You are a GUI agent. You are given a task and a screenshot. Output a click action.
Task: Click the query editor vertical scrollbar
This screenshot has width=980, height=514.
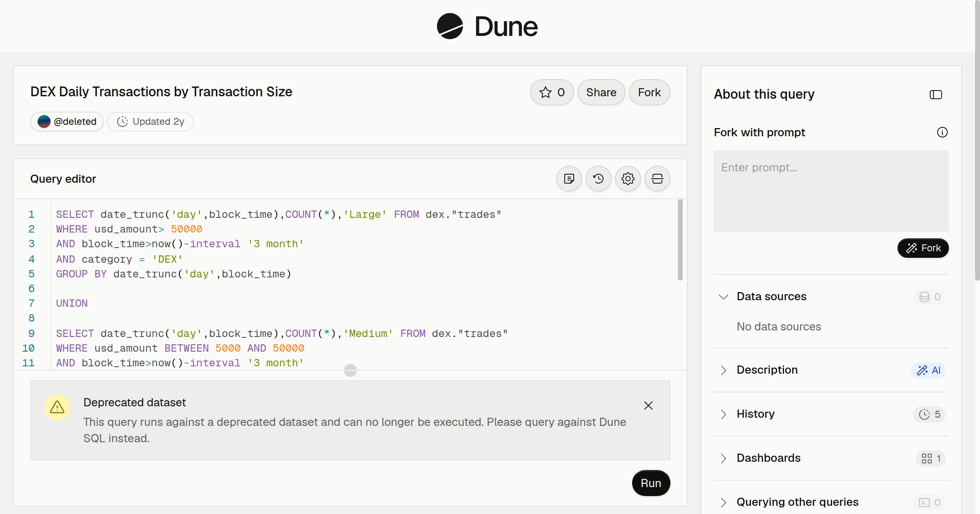coord(680,240)
